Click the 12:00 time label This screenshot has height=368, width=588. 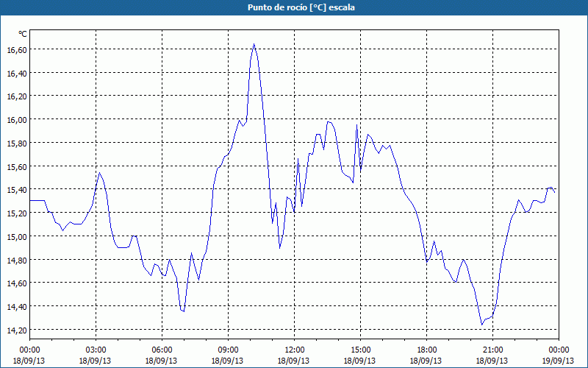(295, 350)
